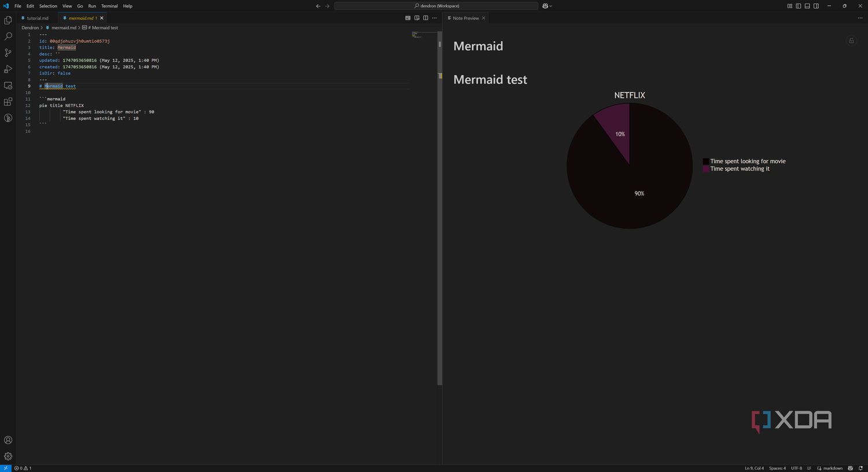Open the Run menu

pos(92,6)
